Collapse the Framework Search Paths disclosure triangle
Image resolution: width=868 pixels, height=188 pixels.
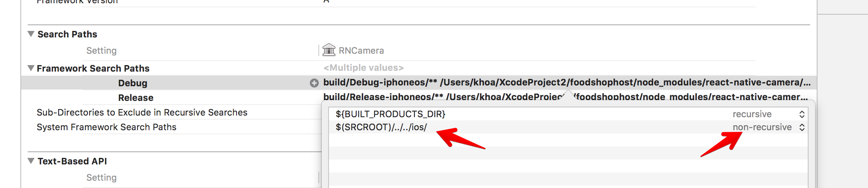pyautogui.click(x=31, y=68)
